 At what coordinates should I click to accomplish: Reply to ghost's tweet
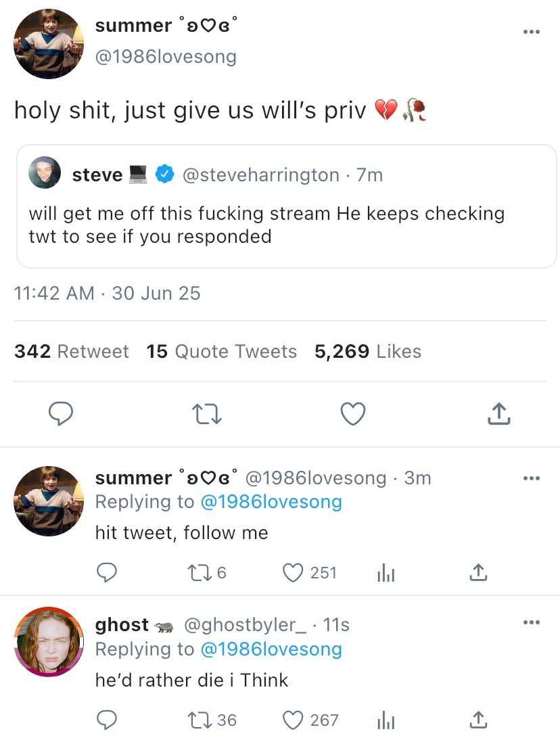pyautogui.click(x=106, y=720)
